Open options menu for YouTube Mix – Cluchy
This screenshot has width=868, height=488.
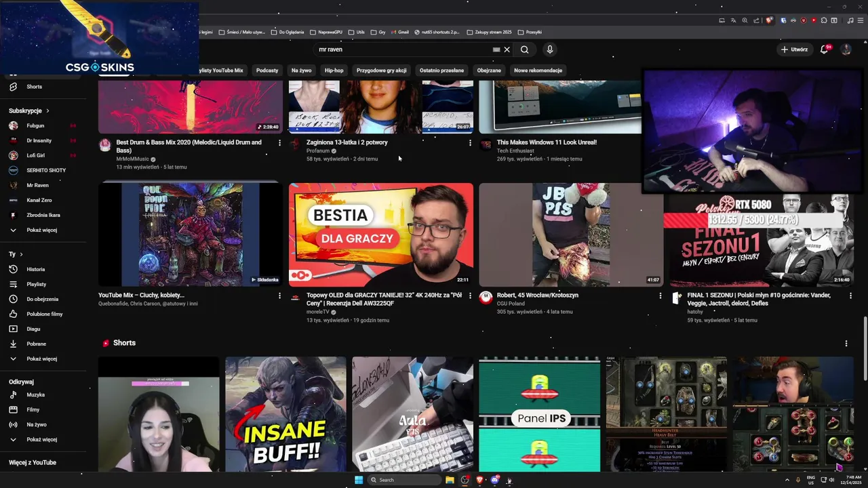(x=279, y=296)
